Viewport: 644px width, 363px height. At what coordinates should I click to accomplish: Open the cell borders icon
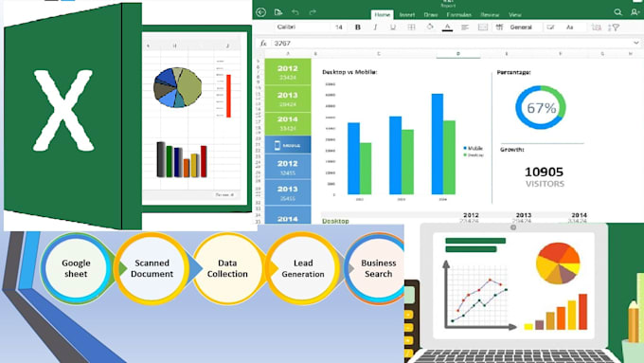411,27
